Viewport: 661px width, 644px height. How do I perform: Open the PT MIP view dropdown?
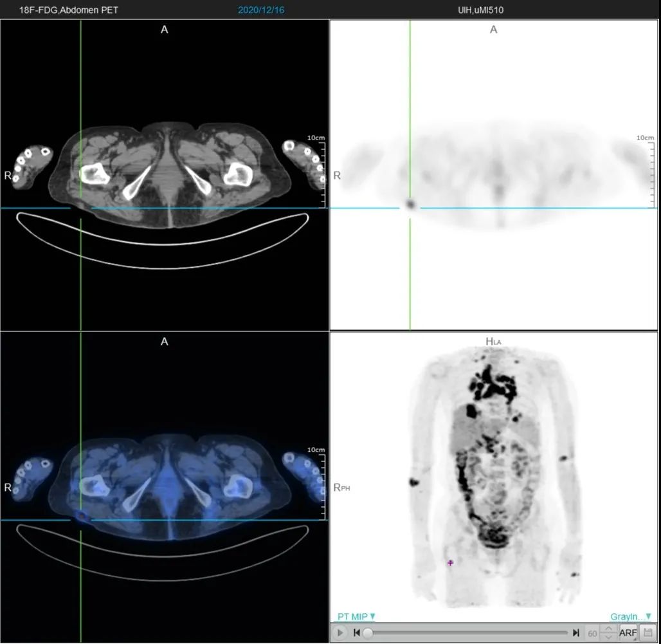356,616
